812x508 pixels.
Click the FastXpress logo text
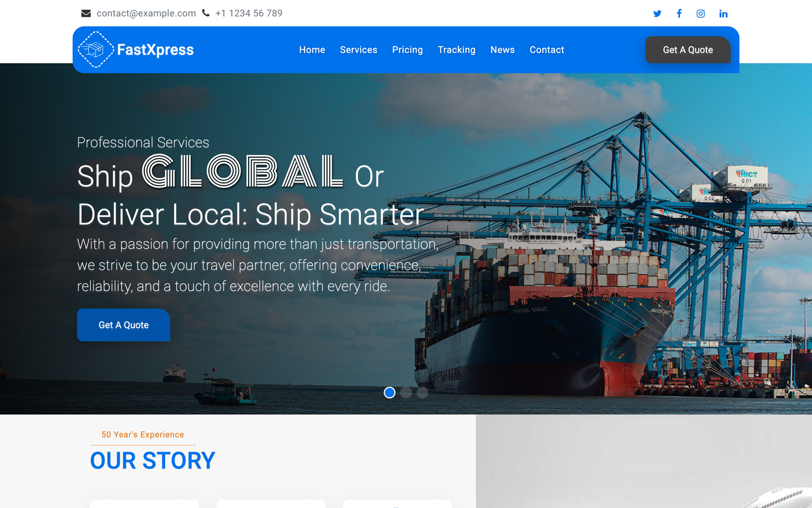point(155,49)
